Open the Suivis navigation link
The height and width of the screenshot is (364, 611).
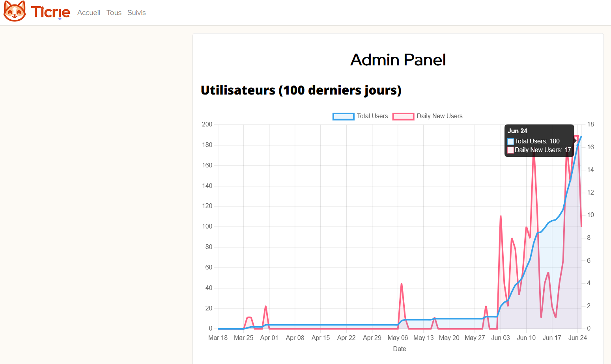point(136,13)
